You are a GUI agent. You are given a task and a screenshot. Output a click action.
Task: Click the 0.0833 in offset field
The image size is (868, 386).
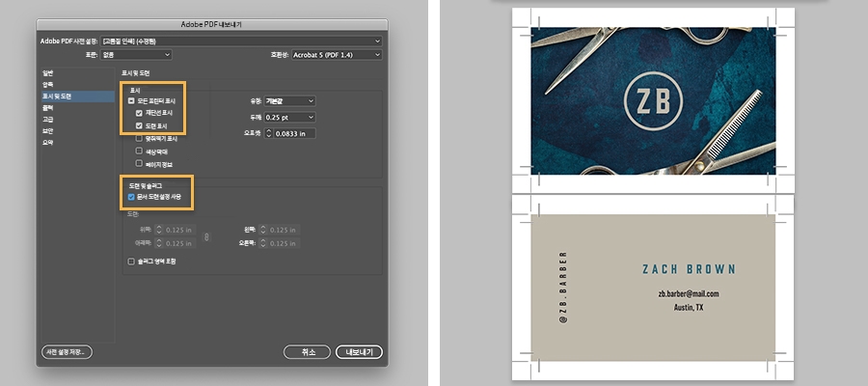[294, 133]
